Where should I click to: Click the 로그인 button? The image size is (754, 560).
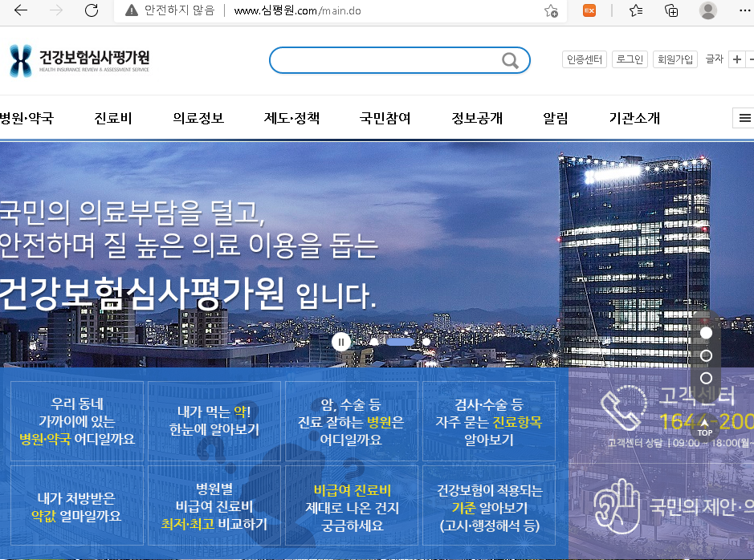coord(630,59)
